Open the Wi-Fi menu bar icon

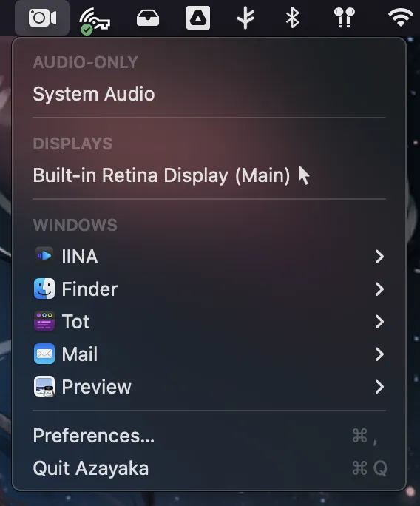(x=401, y=18)
